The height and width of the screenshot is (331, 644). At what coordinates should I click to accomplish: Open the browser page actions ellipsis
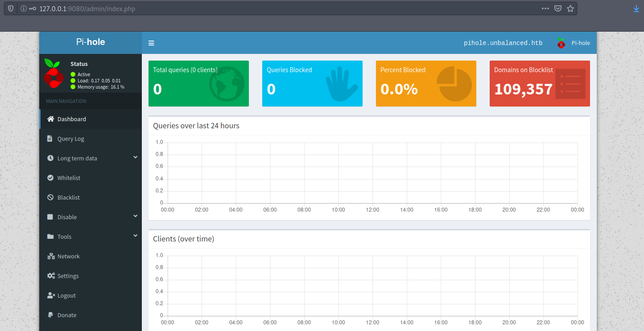click(x=545, y=8)
